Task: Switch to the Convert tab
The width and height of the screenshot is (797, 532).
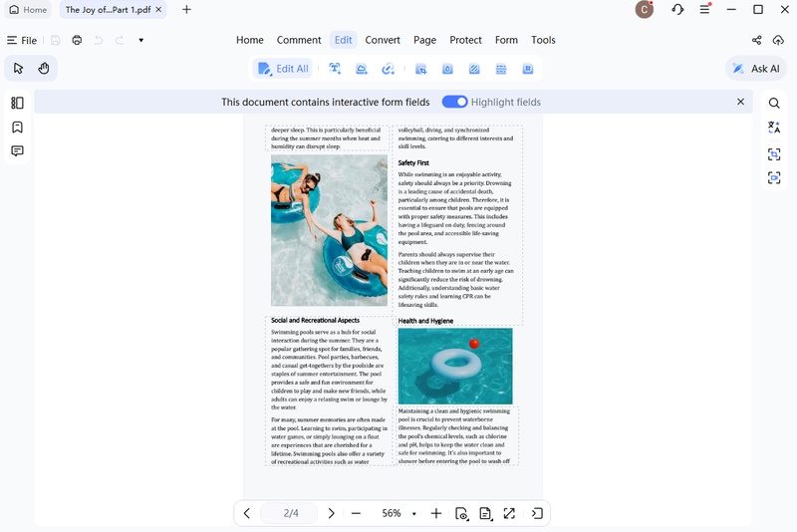Action: click(383, 40)
